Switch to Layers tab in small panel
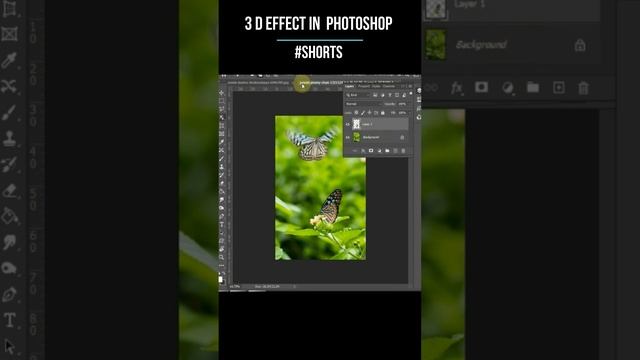Screen dimensions: 640x360 click(x=349, y=86)
